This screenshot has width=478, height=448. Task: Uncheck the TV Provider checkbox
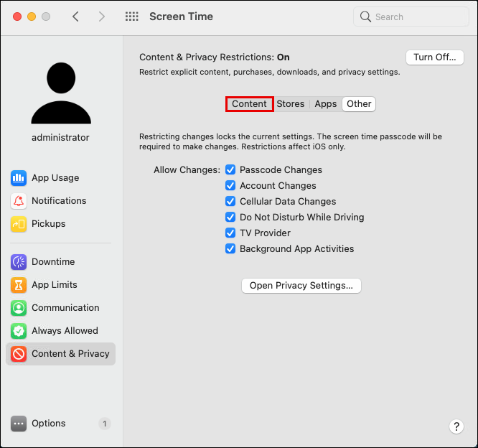pyautogui.click(x=230, y=233)
